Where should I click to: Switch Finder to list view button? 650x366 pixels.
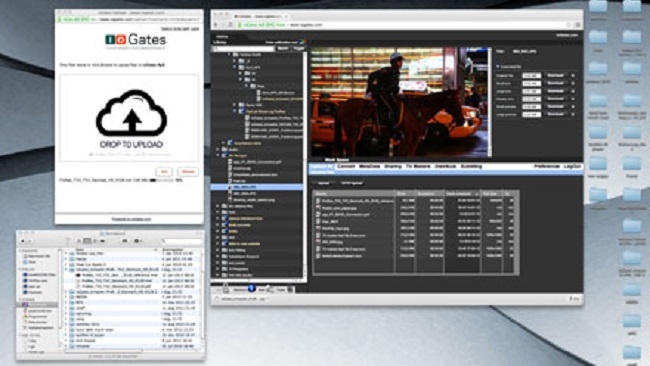click(87, 241)
